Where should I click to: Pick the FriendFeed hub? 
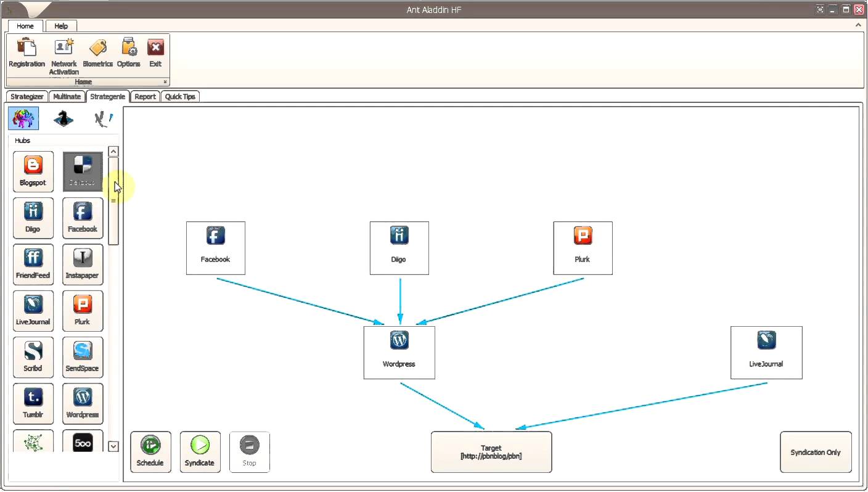pos(33,264)
